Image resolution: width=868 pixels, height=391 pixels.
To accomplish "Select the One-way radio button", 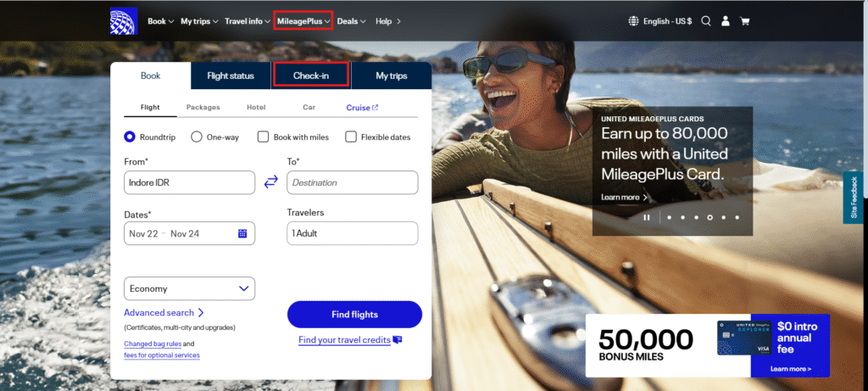I will coord(196,137).
